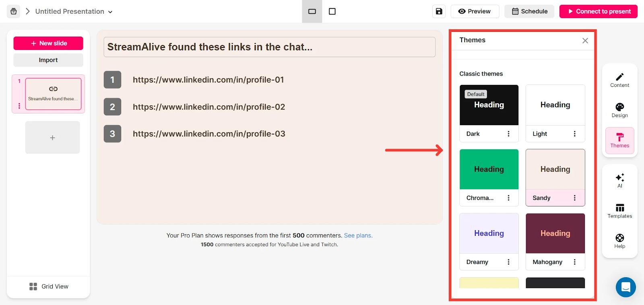Import slides with Import button
Viewport: 644px width, 305px height.
click(x=48, y=60)
